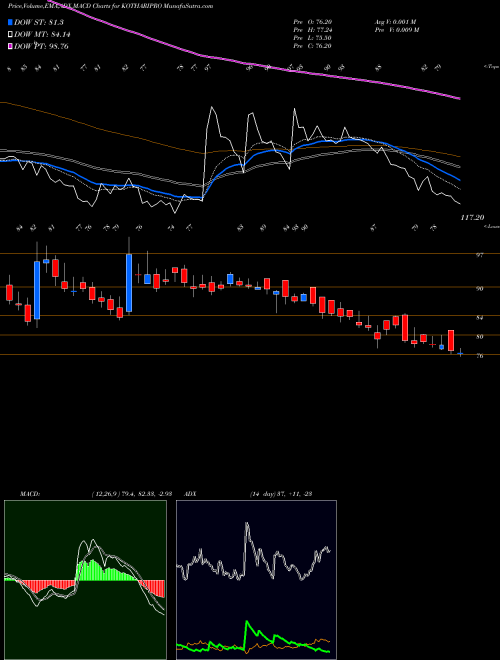
Task: Select the 'DOW PT: 98.76' legend label
Action: coord(41,46)
